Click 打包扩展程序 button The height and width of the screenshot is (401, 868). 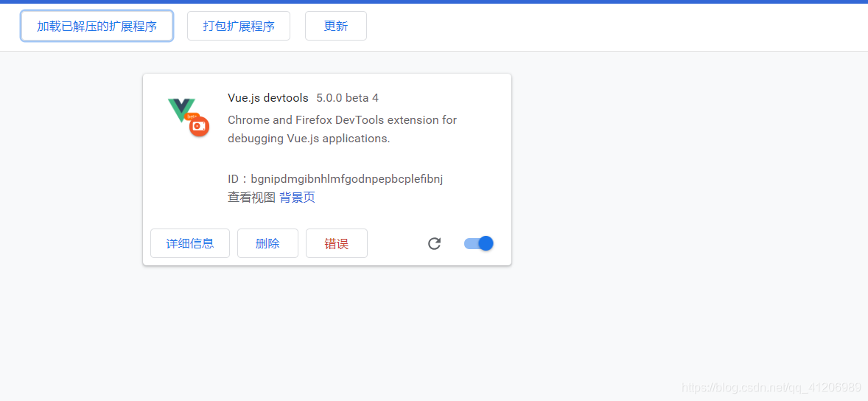(239, 26)
